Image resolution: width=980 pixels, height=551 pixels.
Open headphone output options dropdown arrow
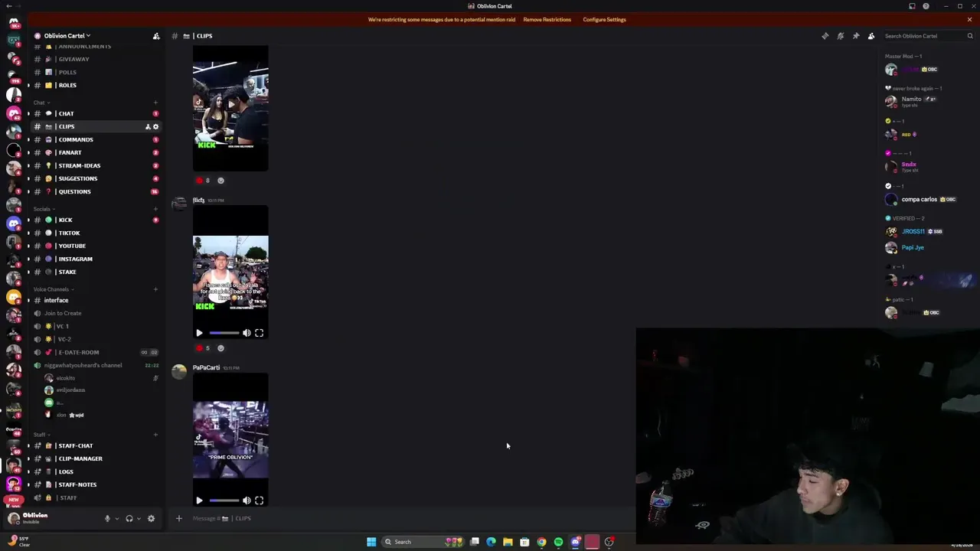coord(138,518)
